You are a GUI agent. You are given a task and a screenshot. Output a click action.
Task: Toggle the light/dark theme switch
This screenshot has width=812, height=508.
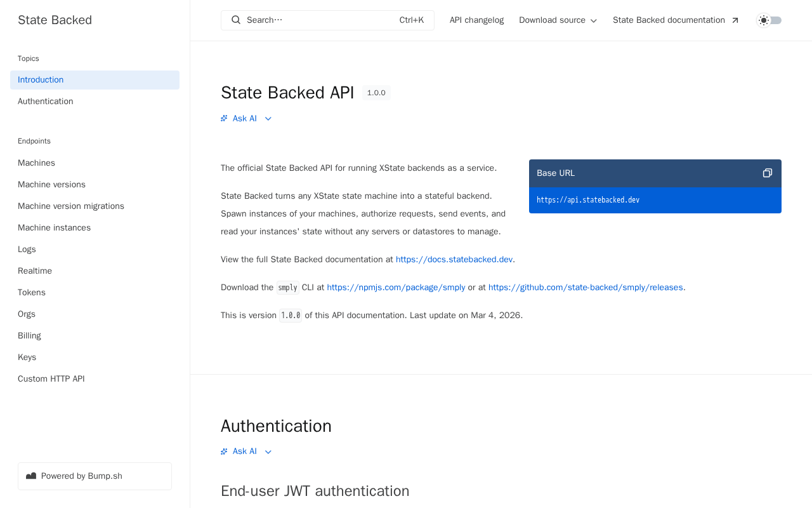pyautogui.click(x=769, y=20)
